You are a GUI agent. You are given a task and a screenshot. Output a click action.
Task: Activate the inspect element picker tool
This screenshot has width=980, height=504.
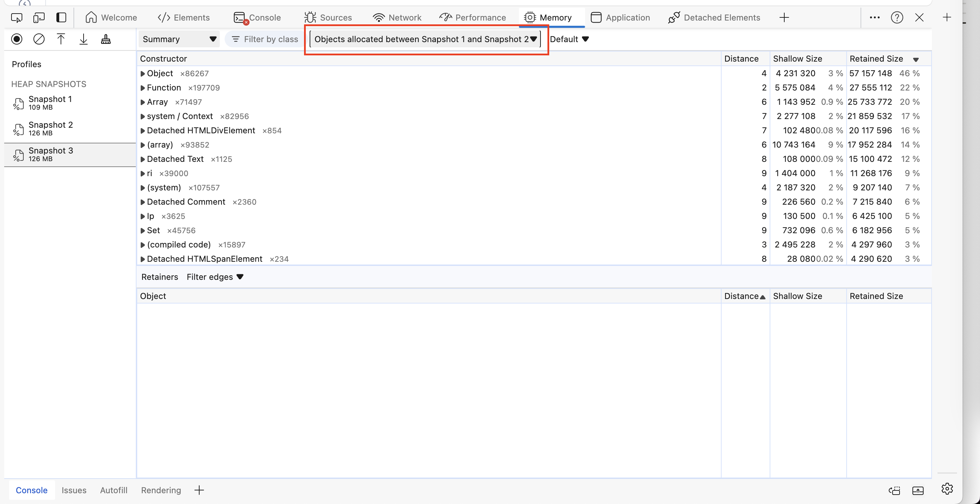pyautogui.click(x=16, y=17)
